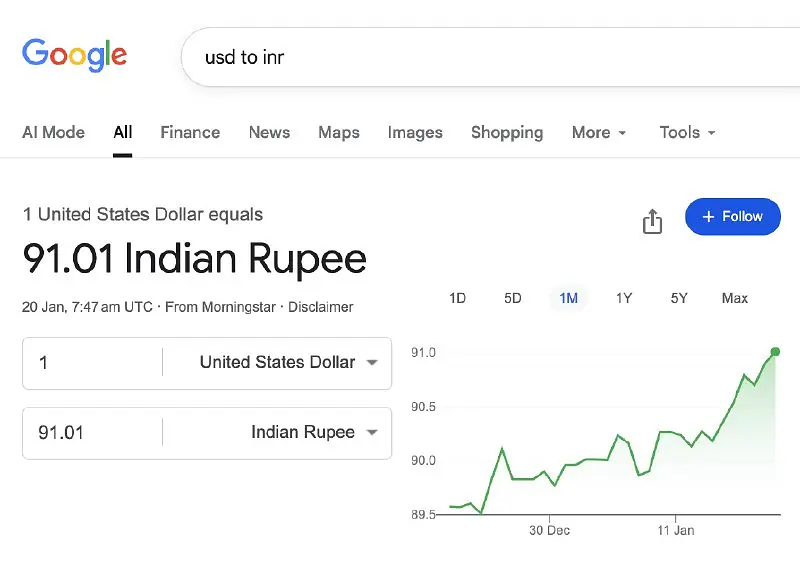Go to the News tab

click(269, 132)
